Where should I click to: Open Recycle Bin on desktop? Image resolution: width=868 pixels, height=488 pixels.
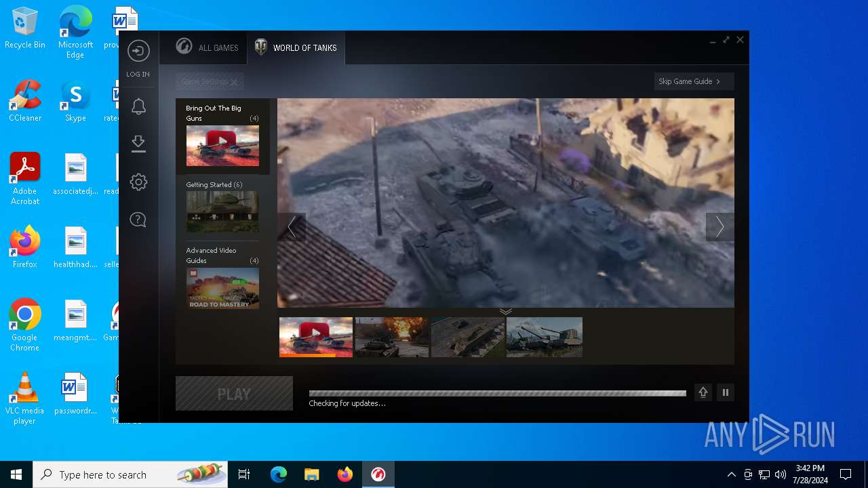tap(25, 28)
